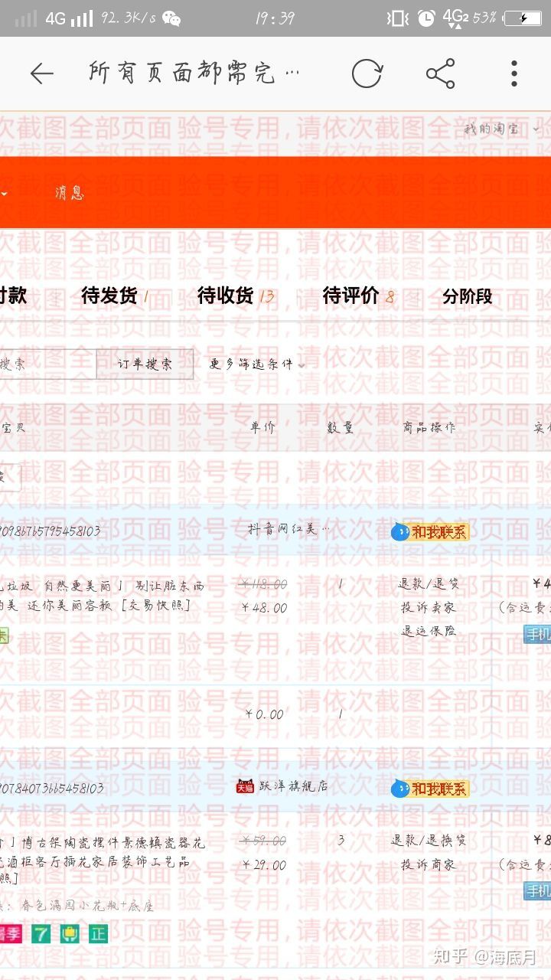The image size is (551, 980).
Task: Tap the back arrow in browser header
Action: 41,73
